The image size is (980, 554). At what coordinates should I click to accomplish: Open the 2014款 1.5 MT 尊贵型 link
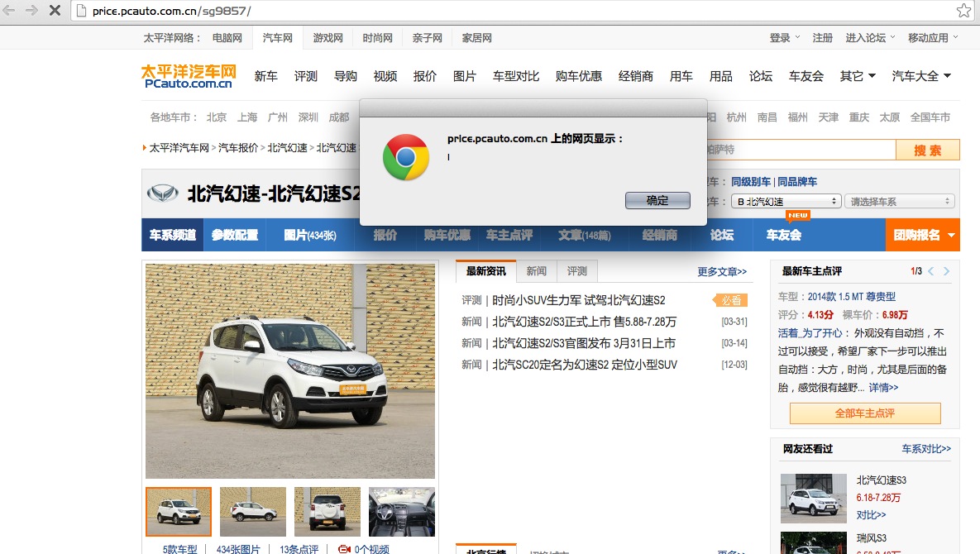[x=851, y=297]
